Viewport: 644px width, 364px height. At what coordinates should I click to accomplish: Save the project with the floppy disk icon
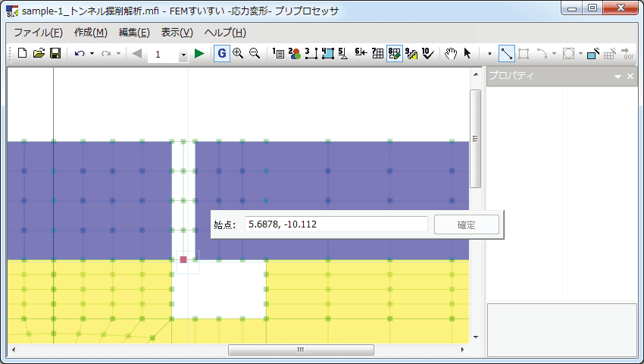(55, 54)
